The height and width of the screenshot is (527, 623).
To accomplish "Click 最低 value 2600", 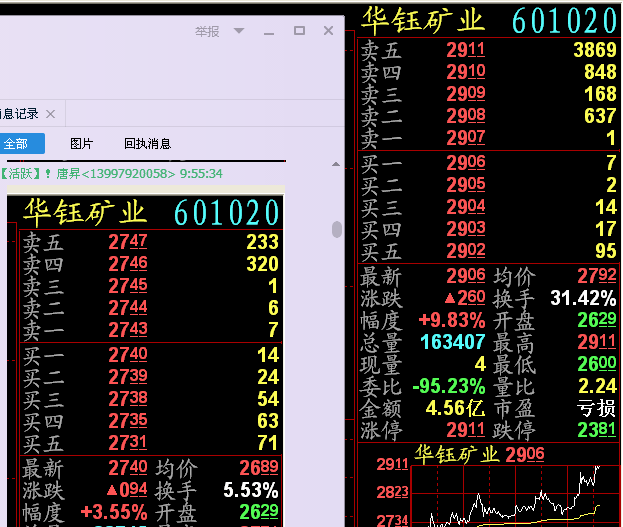I will tap(597, 364).
